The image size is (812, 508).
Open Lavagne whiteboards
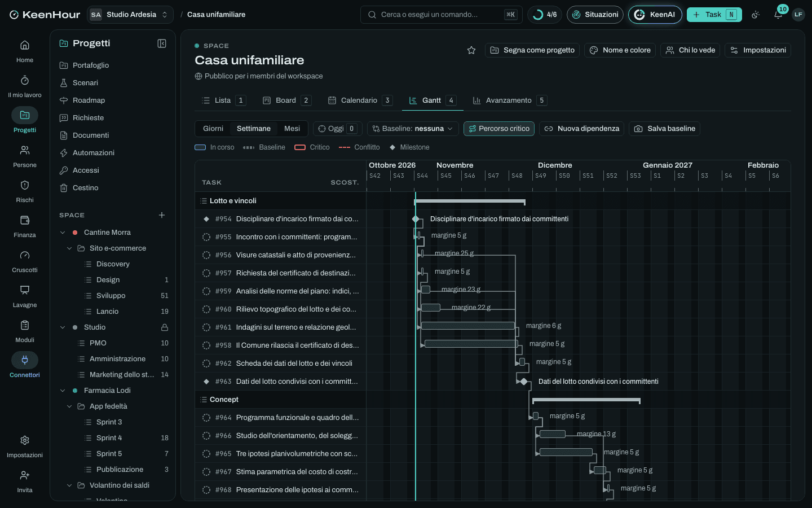[x=25, y=296]
